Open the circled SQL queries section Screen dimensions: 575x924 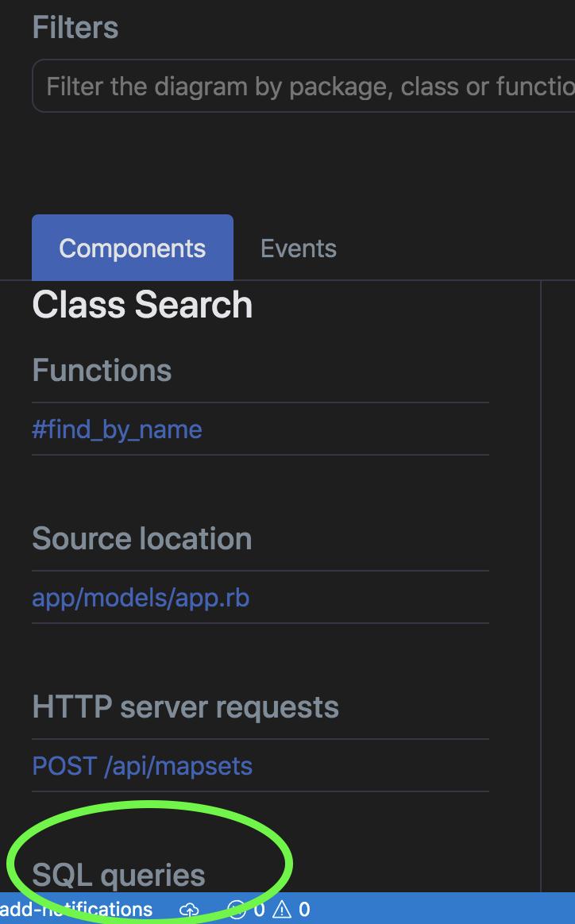[x=118, y=874]
